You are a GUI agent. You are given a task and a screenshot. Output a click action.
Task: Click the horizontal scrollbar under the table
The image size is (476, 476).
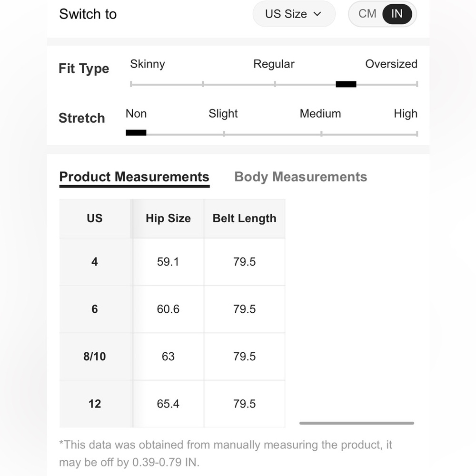(x=357, y=423)
